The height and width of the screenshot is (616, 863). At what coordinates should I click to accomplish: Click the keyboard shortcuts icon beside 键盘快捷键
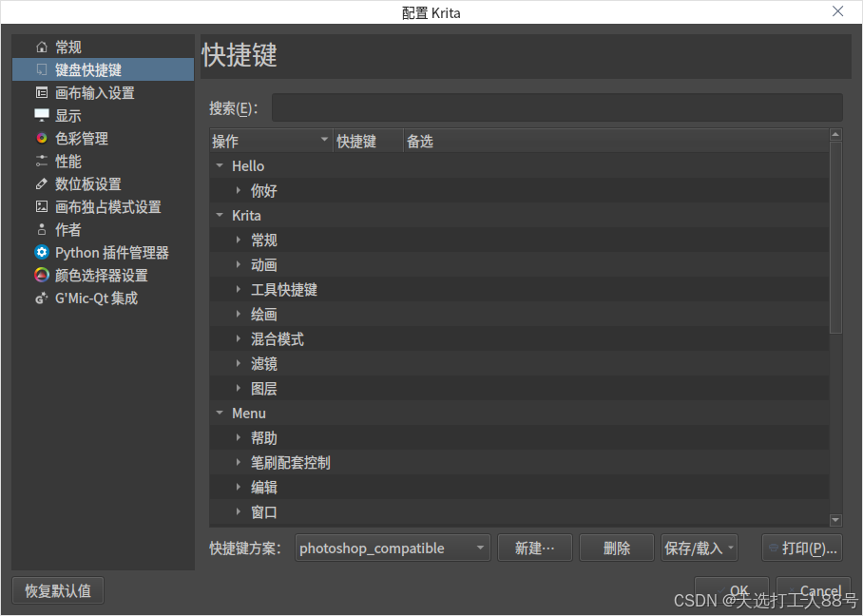pyautogui.click(x=41, y=70)
